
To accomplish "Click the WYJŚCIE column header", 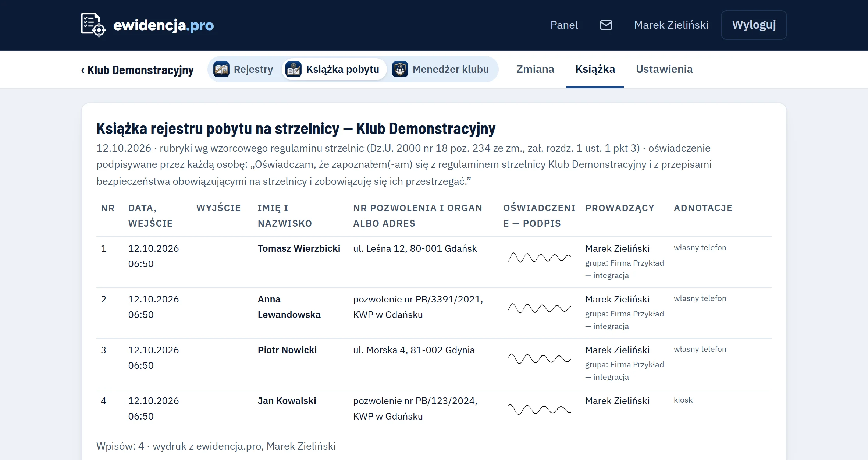I will [218, 208].
